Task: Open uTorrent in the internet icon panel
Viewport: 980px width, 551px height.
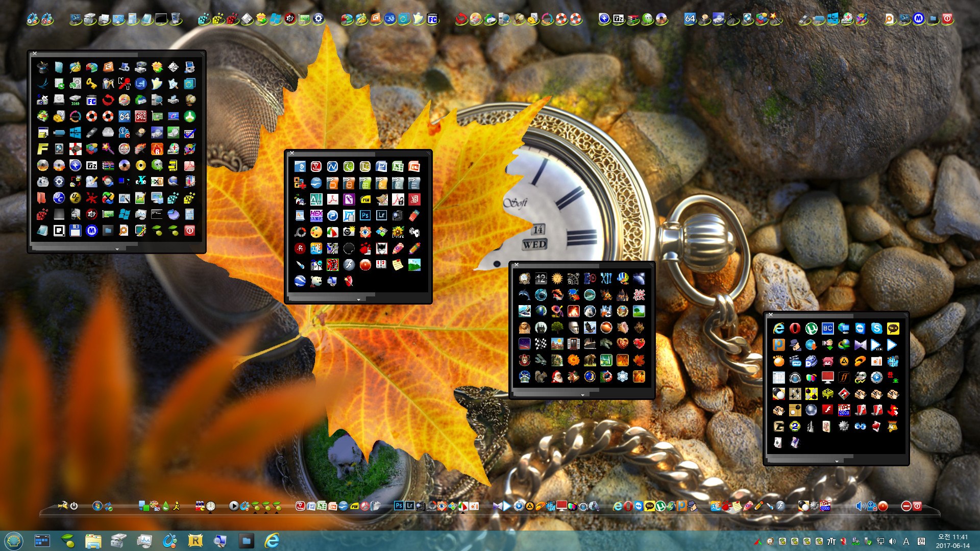Action: [811, 328]
